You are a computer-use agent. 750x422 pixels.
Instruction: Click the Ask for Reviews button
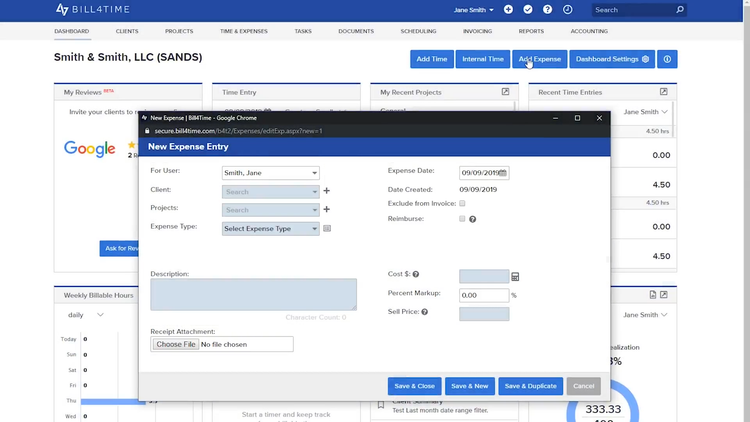click(x=120, y=248)
